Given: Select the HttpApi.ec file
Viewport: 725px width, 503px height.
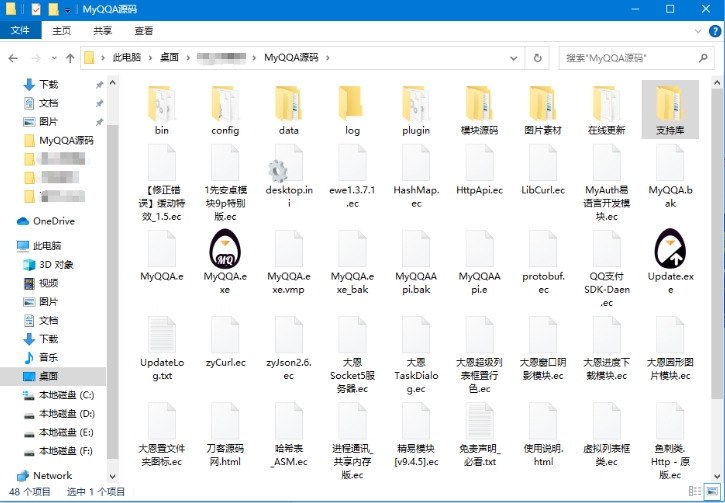Looking at the screenshot, I should pos(479,170).
